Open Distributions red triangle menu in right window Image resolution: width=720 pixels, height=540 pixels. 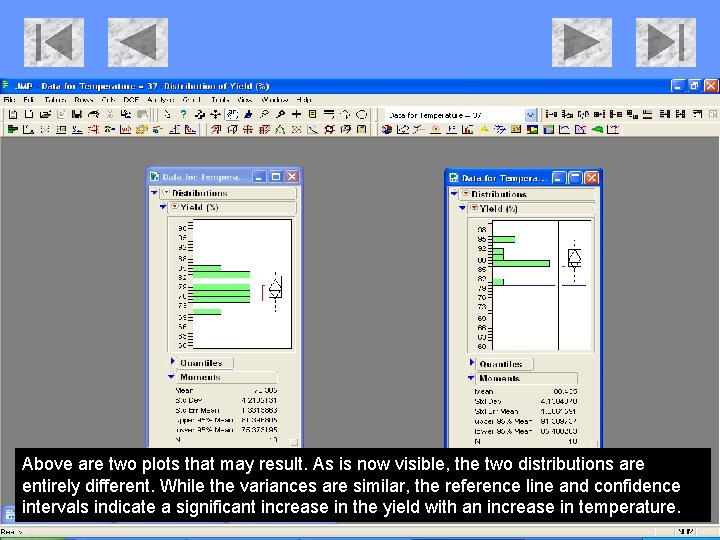pyautogui.click(x=466, y=194)
